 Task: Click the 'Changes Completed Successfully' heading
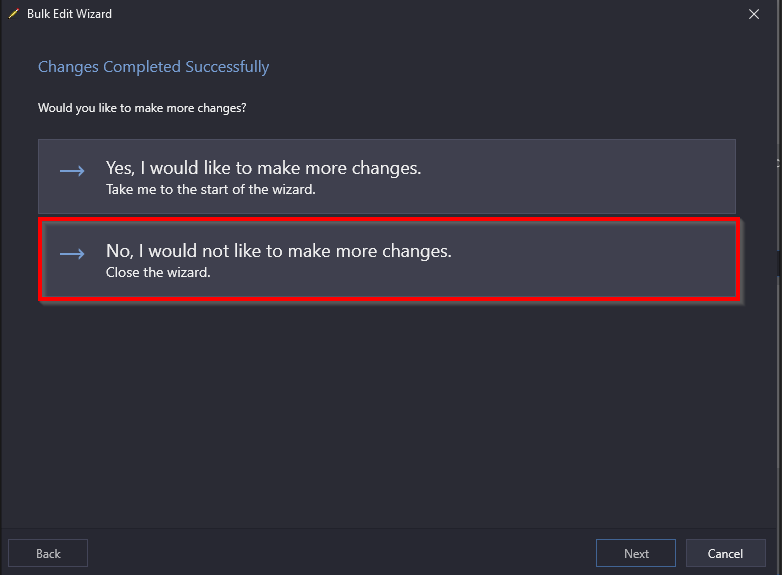click(x=154, y=67)
